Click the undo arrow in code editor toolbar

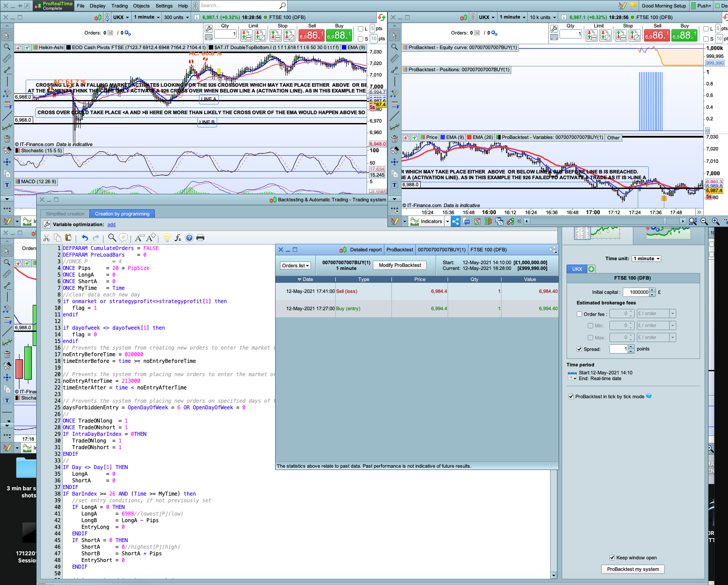[85, 238]
